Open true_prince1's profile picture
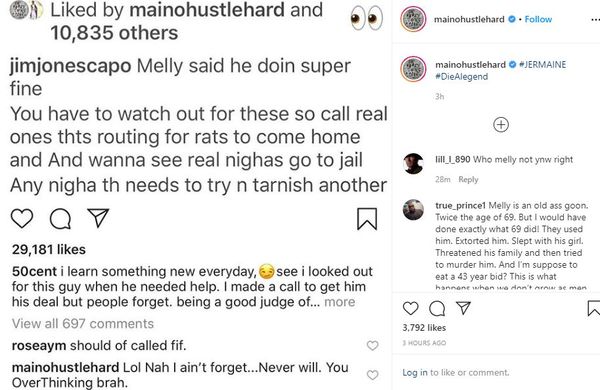This screenshot has height=390, width=600. (413, 210)
